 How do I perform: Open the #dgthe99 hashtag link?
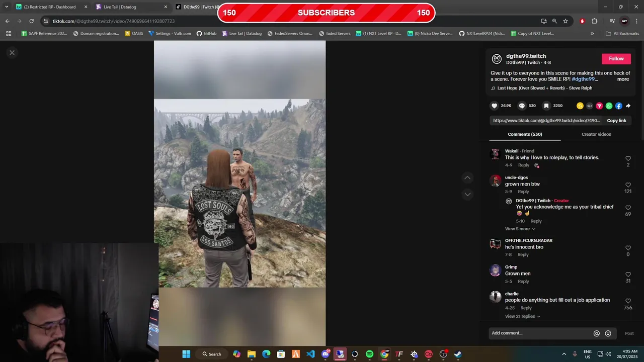[x=585, y=79]
